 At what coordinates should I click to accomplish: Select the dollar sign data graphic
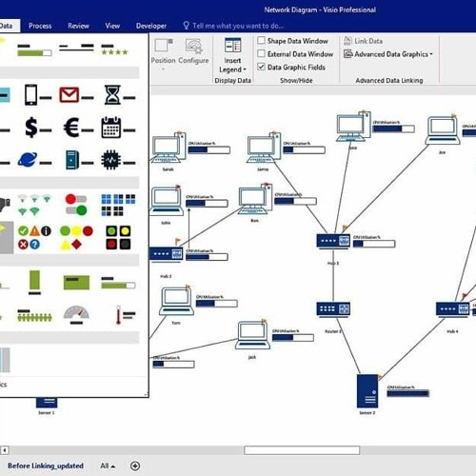[38, 128]
